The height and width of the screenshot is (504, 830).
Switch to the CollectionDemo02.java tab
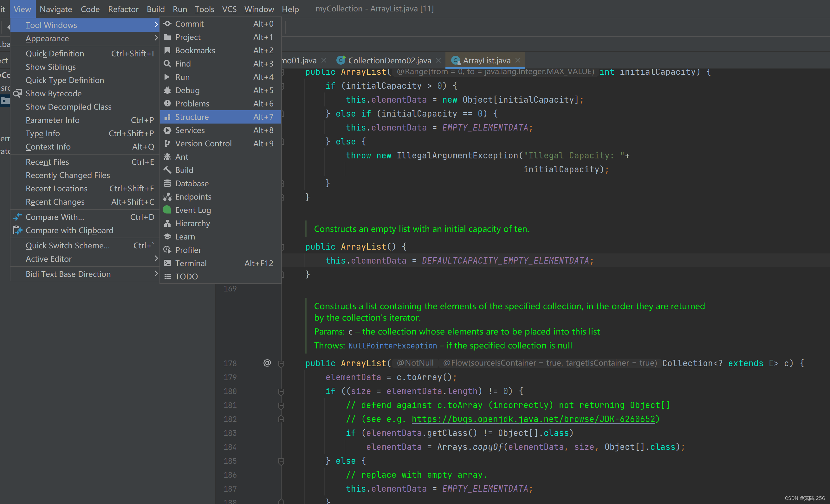click(x=389, y=61)
